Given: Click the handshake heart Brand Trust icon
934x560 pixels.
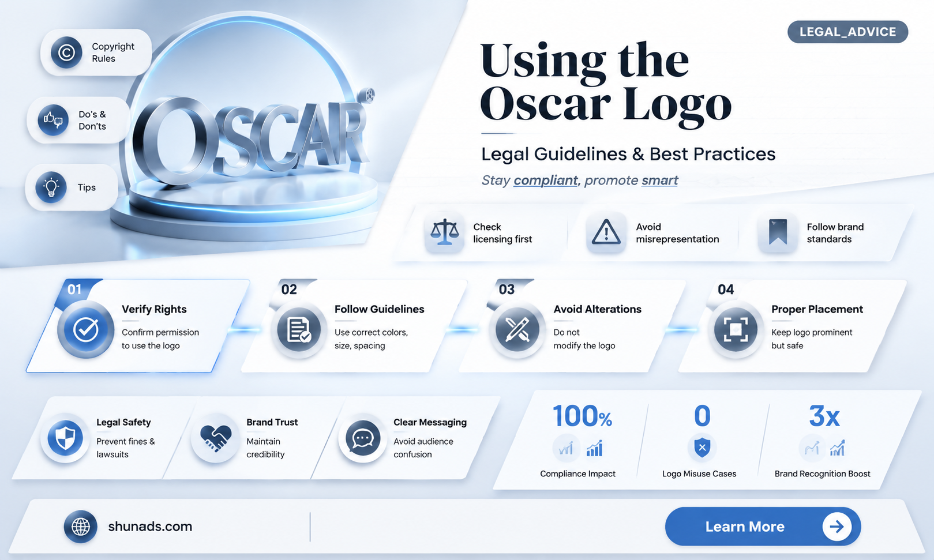Looking at the screenshot, I should click(x=215, y=438).
